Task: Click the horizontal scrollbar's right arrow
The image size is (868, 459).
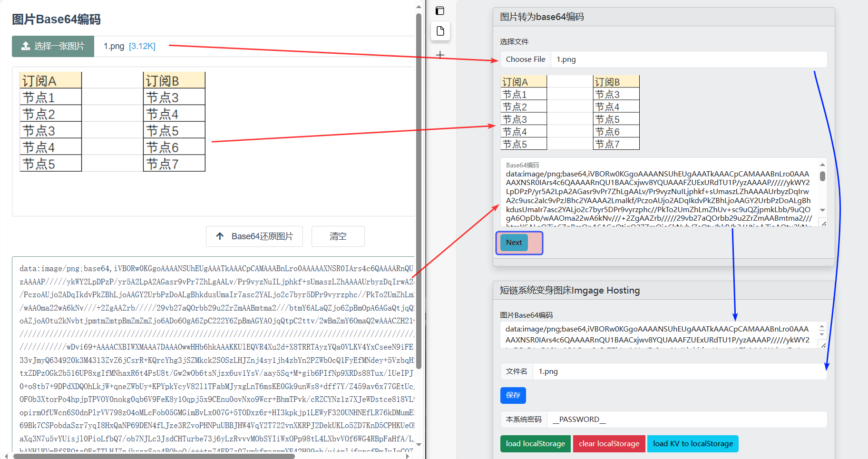Action: tap(408, 456)
